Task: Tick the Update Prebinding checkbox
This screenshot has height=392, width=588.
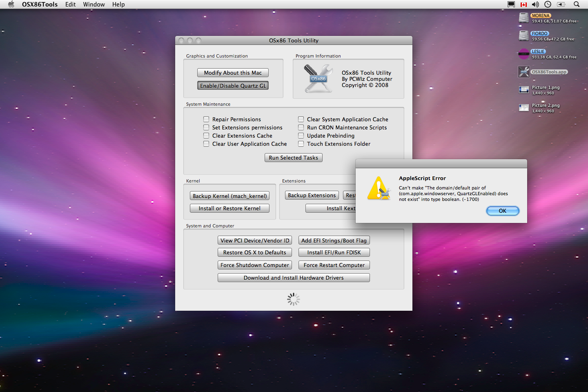Action: [x=301, y=136]
